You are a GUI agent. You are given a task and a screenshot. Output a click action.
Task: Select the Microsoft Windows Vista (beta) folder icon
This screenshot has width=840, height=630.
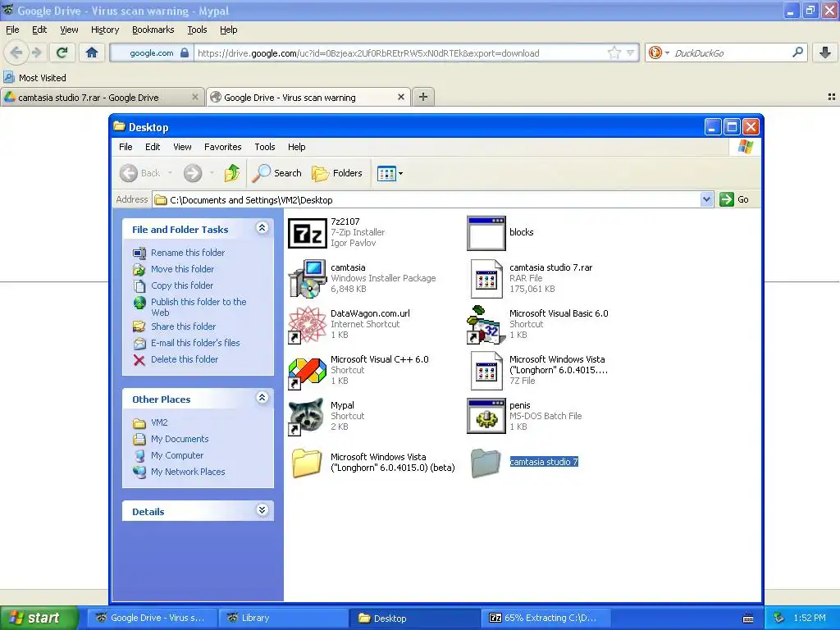click(x=307, y=463)
